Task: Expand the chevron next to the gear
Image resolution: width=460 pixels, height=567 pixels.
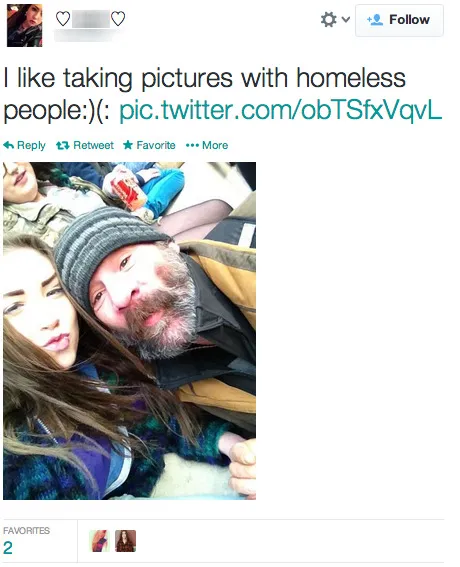Action: click(x=346, y=19)
